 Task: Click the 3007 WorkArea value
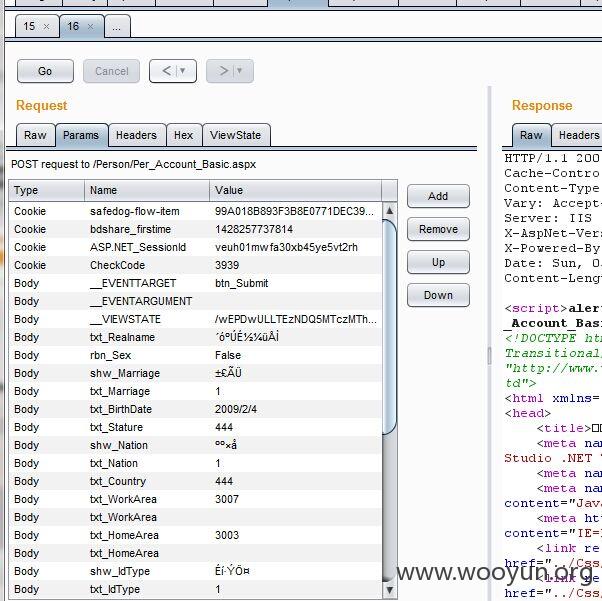227,500
